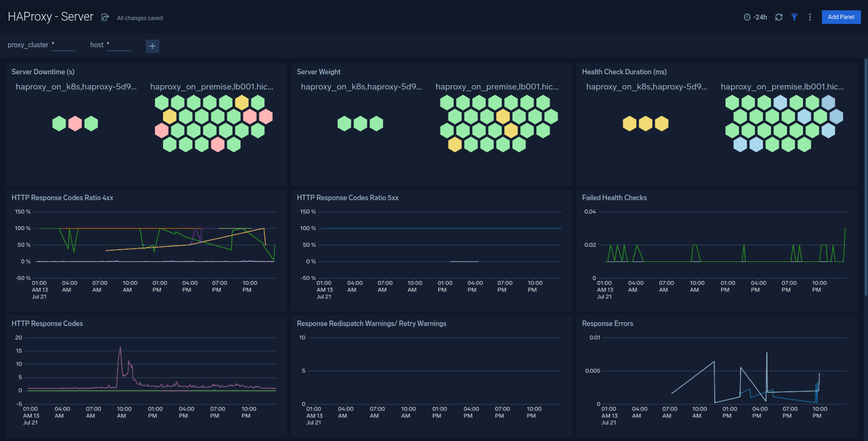The width and height of the screenshot is (868, 441).
Task: Toggle the funnel filter icon in header
Action: click(x=794, y=17)
